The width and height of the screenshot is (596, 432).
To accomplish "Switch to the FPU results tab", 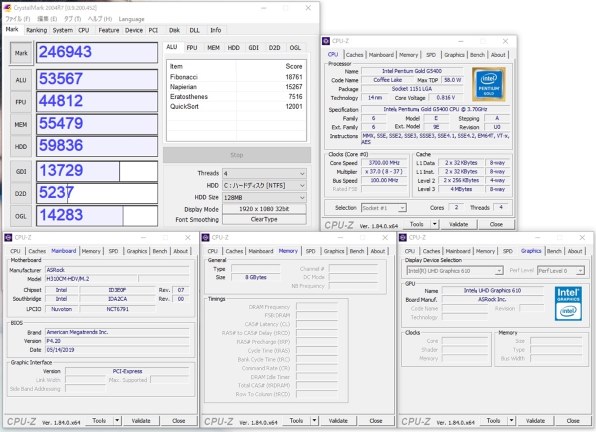I will pos(192,47).
